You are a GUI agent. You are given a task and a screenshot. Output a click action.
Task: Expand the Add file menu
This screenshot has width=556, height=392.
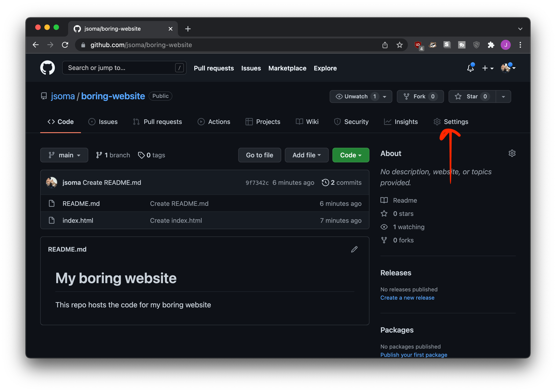click(x=306, y=155)
